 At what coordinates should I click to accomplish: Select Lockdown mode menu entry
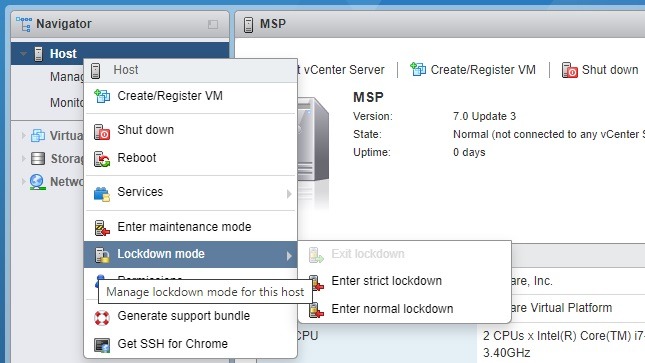190,254
